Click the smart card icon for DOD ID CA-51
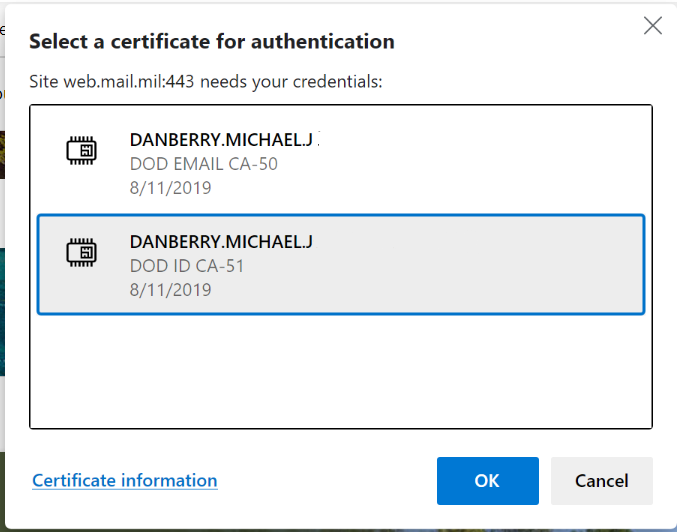 coord(82,254)
